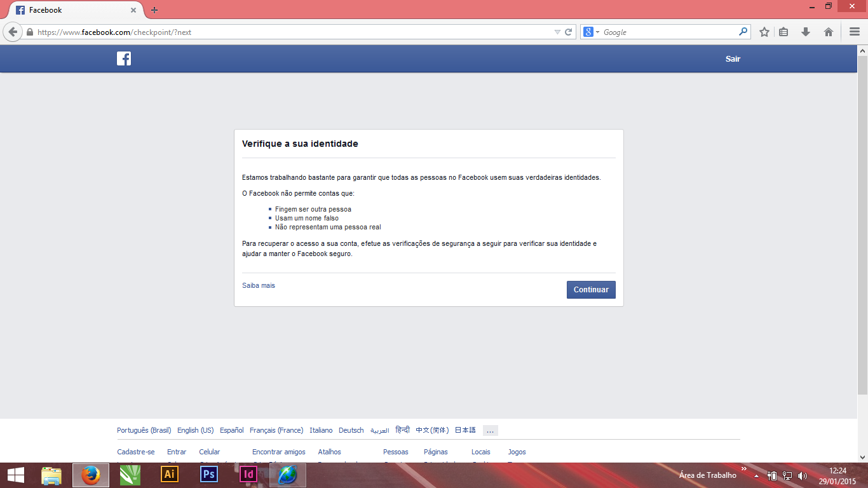Open the URL history dropdown arrow

tap(557, 32)
